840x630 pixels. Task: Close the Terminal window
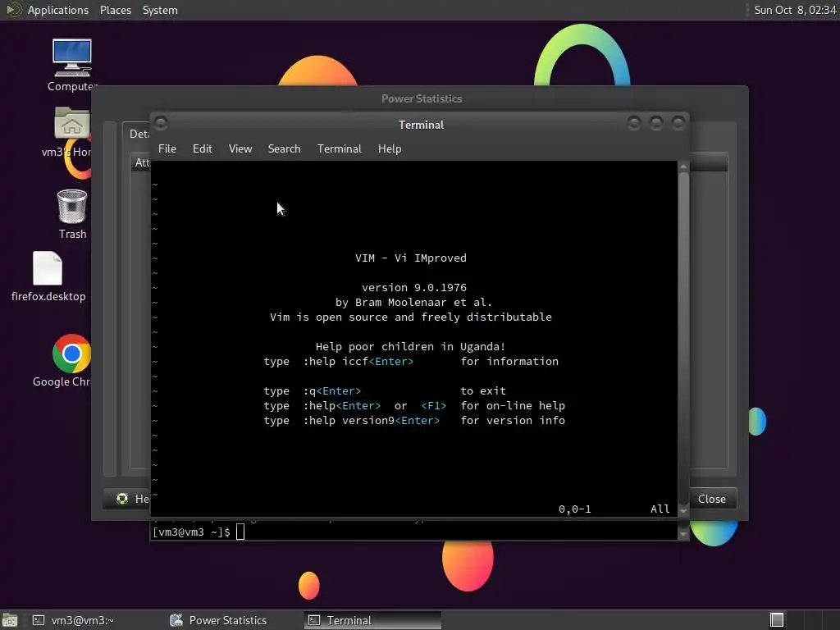tap(678, 124)
